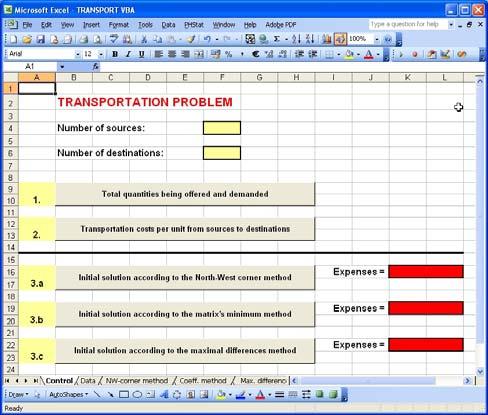The width and height of the screenshot is (488, 415).
Task: Sort ascending with the A-Z icon
Action: [296, 39]
